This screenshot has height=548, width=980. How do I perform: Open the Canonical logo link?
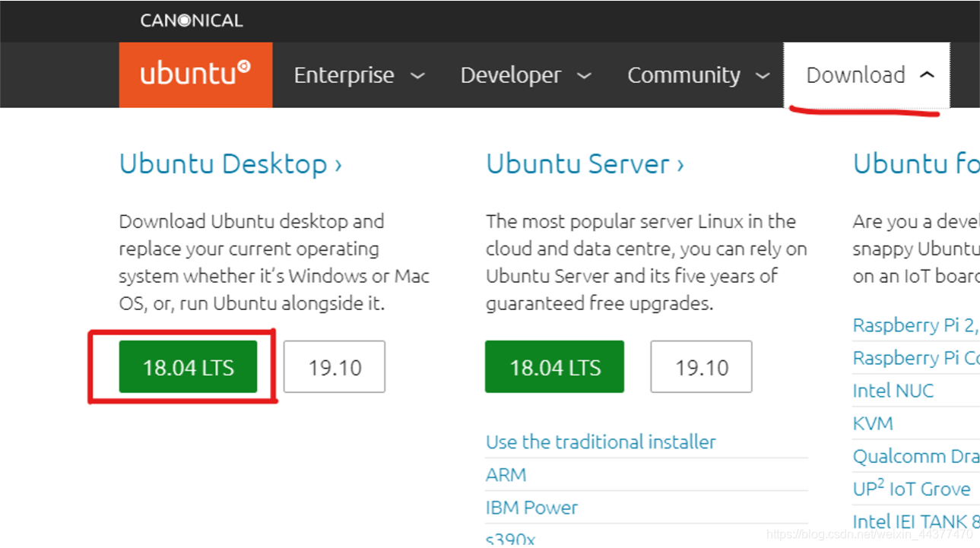(x=192, y=21)
